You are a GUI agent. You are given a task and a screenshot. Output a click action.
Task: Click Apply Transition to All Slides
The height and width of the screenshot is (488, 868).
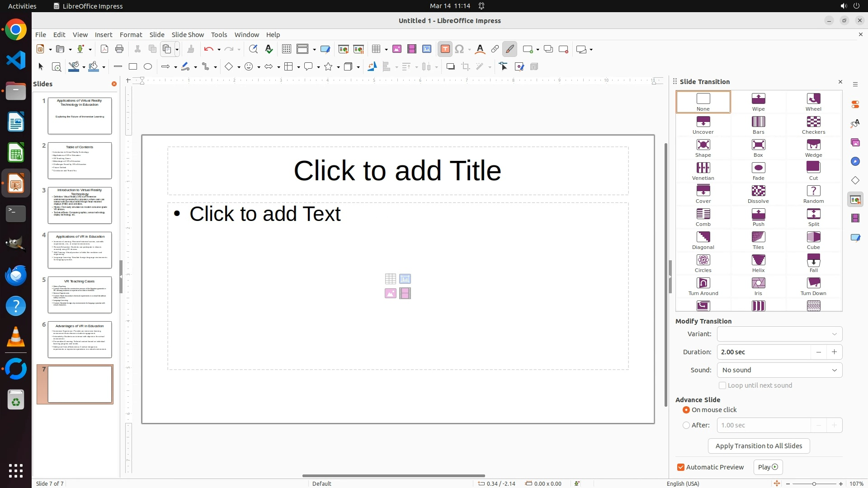[759, 446]
